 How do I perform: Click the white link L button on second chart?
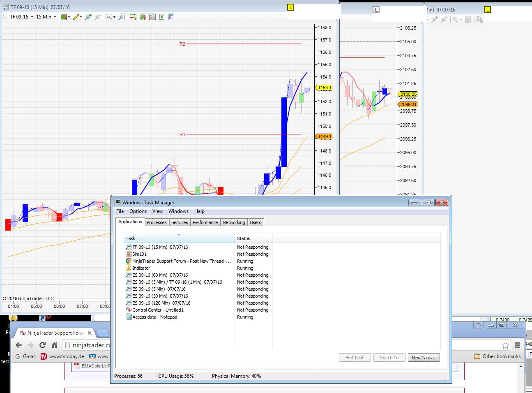coord(376,9)
